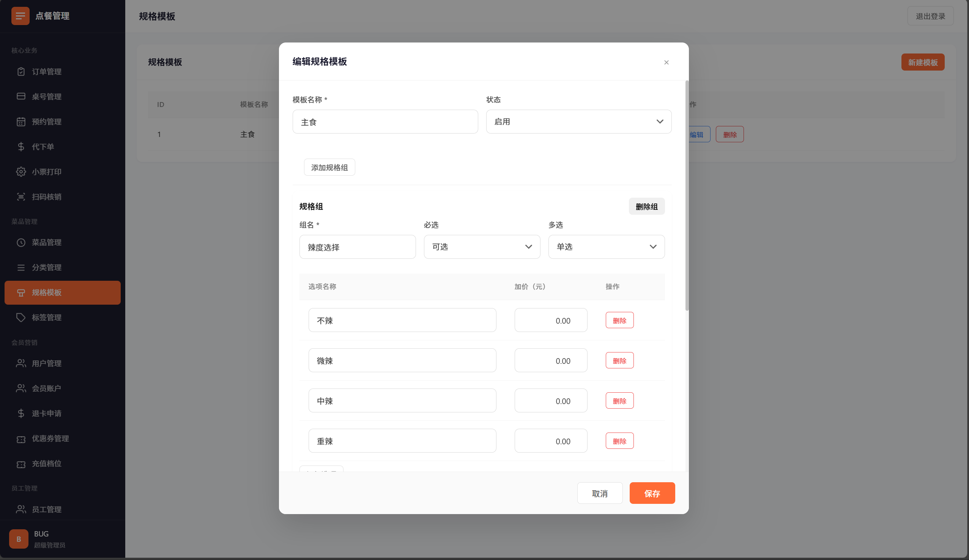Click the dialog's X close icon
The image size is (969, 560).
pyautogui.click(x=666, y=62)
